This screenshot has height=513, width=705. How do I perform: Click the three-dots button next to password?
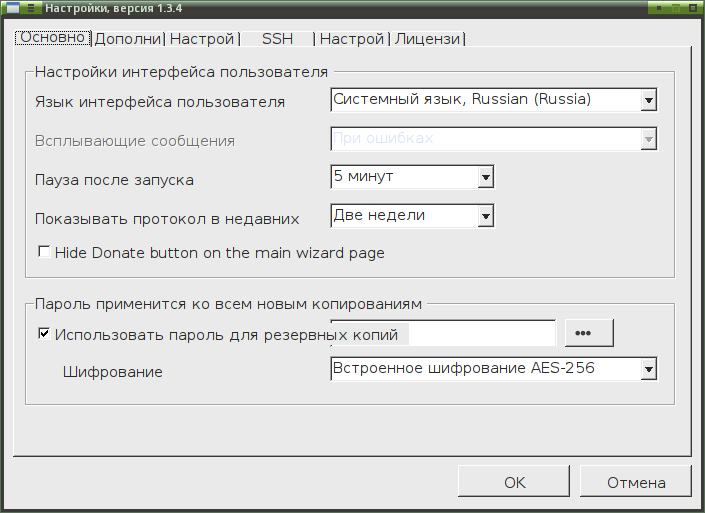coord(589,333)
